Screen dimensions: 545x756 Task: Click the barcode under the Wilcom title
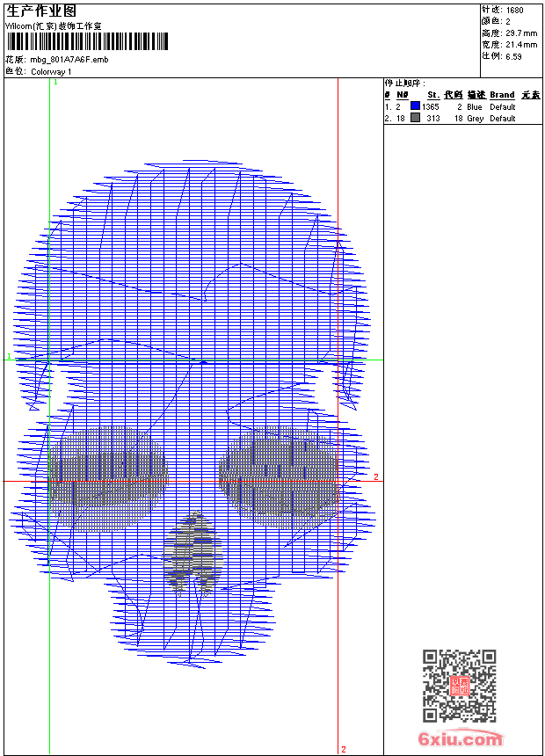(84, 42)
